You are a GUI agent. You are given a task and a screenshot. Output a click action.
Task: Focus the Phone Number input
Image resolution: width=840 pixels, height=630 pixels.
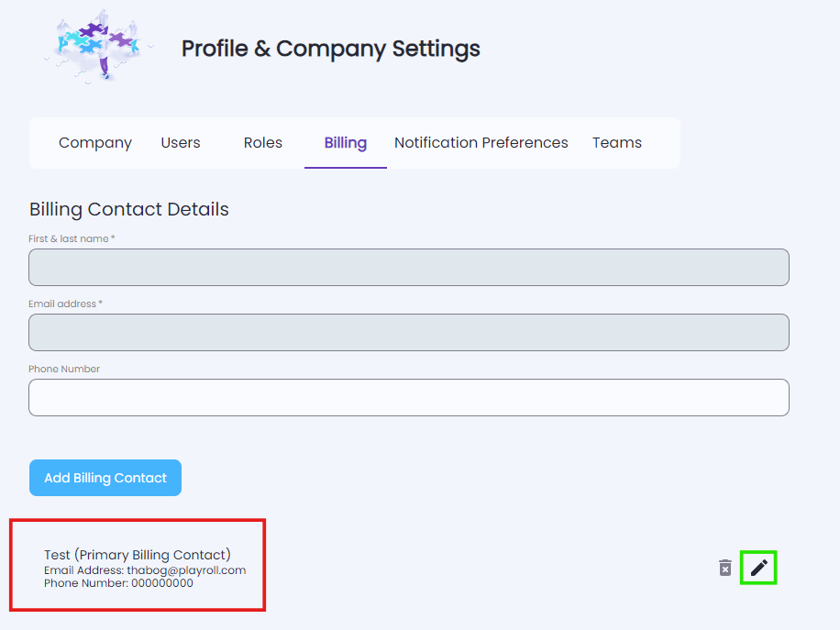409,397
